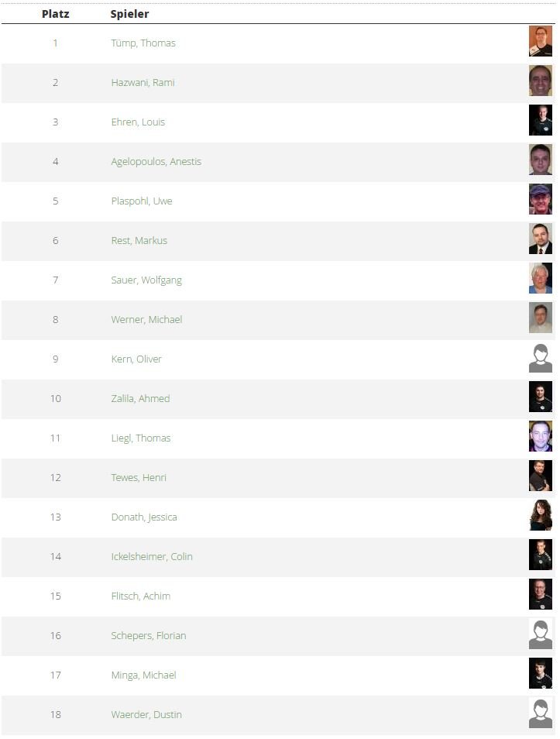Click the profile photo of Tümp, Thomas
Image resolution: width=560 pixels, height=739 pixels.
tap(540, 42)
